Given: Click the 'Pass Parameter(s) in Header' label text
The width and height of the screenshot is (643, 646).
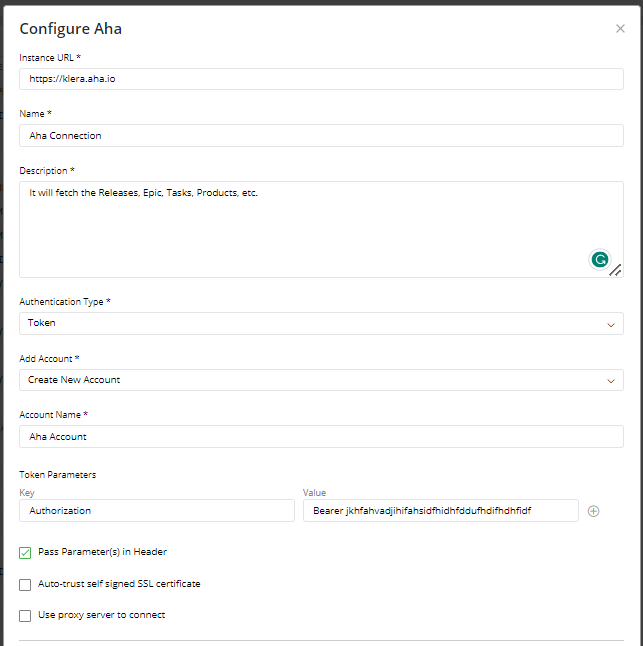Looking at the screenshot, I should pyautogui.click(x=102, y=552).
